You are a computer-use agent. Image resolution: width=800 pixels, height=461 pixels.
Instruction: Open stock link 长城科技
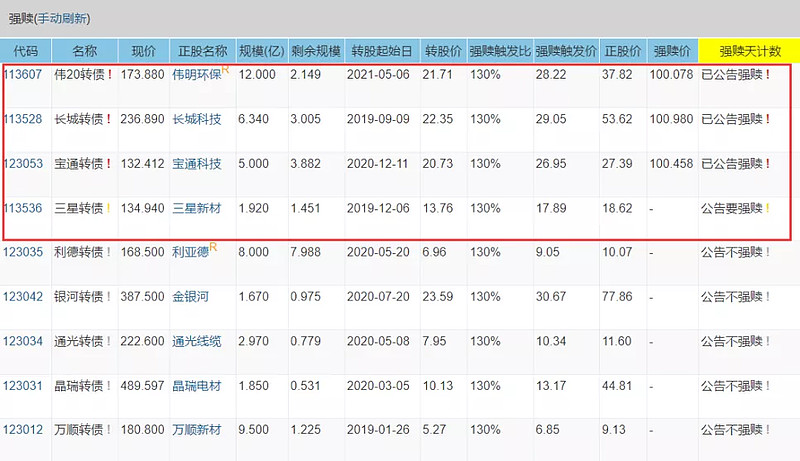(x=196, y=119)
